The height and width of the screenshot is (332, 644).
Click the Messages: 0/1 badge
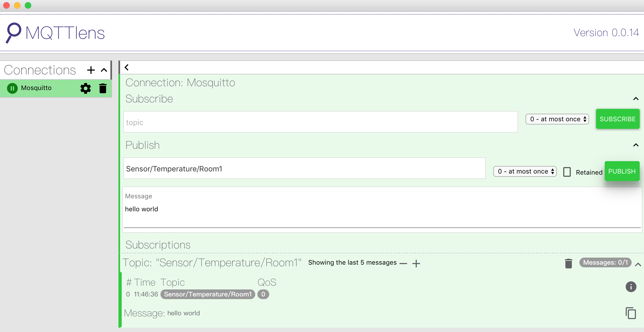(605, 262)
